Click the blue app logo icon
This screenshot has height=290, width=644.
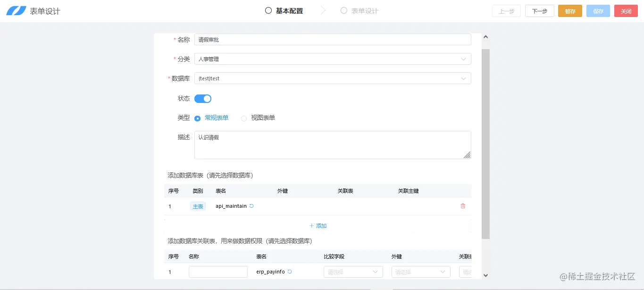click(x=17, y=10)
